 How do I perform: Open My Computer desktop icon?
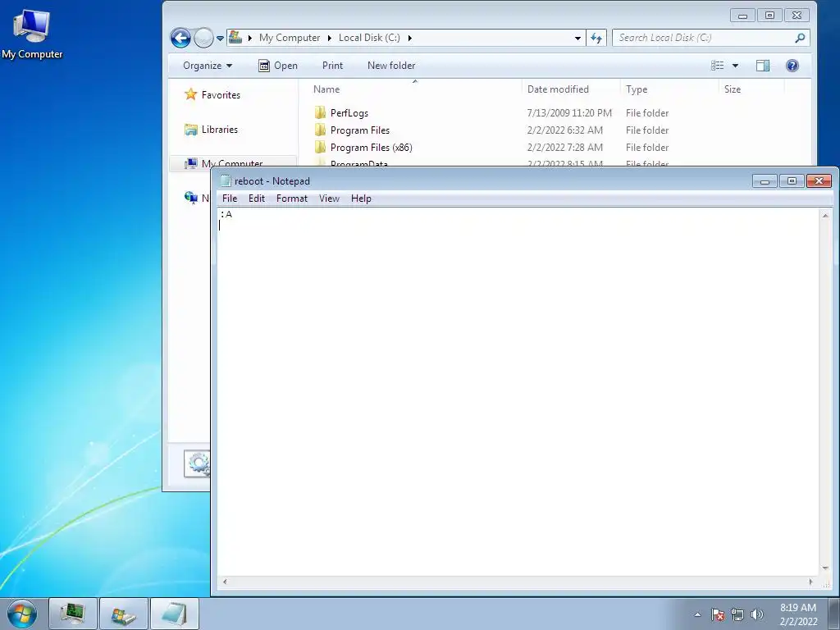(32, 33)
